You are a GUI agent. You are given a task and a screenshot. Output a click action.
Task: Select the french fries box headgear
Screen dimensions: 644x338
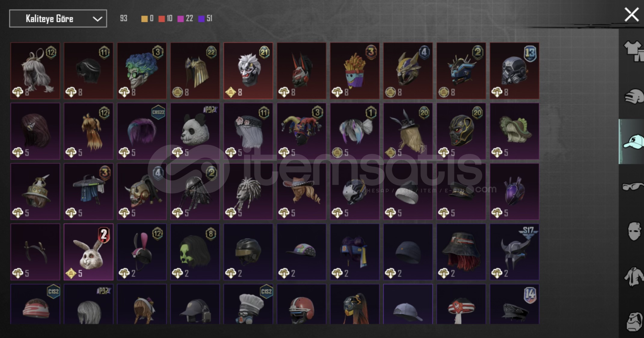click(355, 71)
